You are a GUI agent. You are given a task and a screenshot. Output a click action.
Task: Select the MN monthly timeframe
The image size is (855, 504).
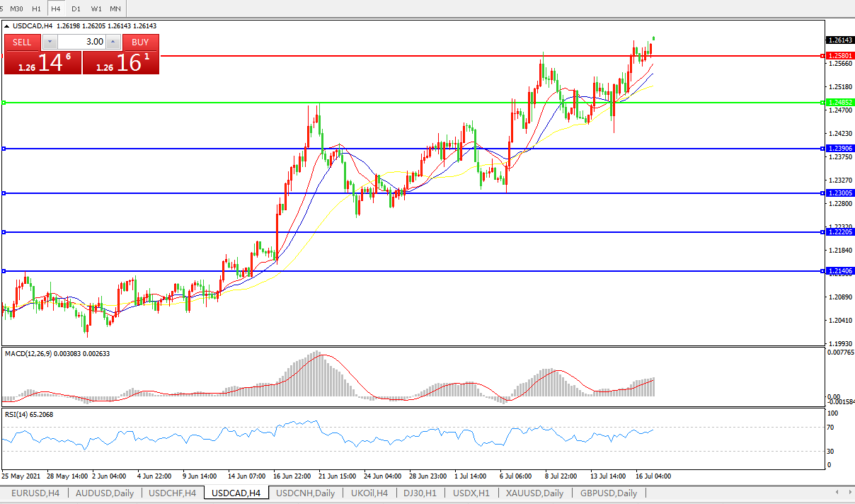(x=115, y=8)
